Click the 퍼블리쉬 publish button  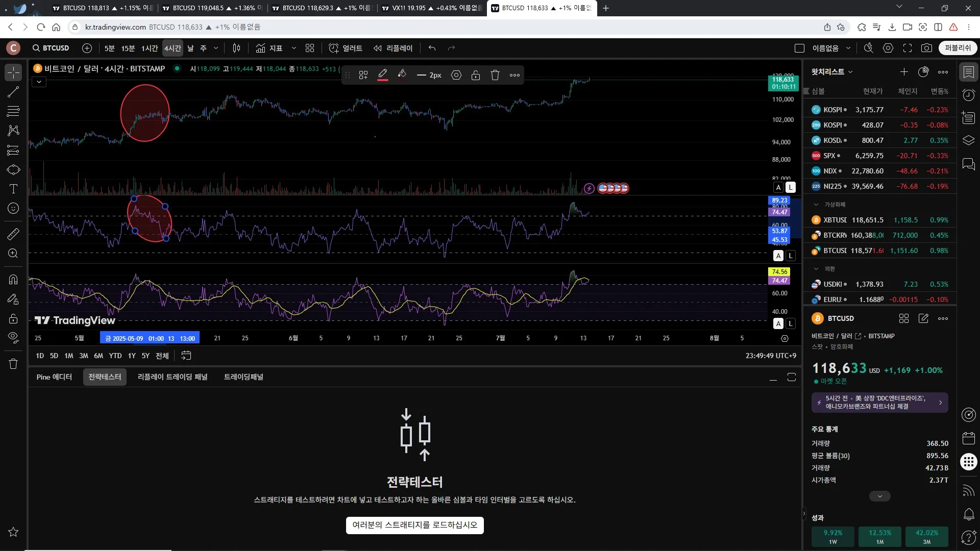coord(958,48)
